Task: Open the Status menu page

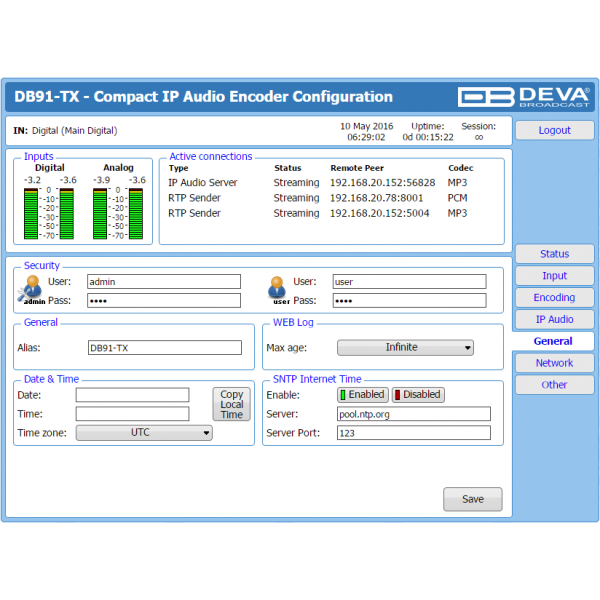Action: (554, 254)
